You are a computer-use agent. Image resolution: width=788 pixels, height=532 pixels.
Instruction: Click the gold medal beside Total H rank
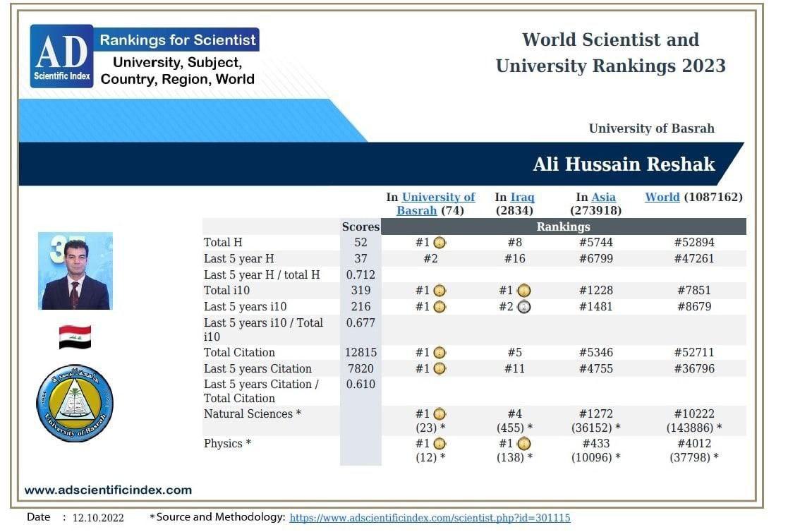(x=440, y=243)
